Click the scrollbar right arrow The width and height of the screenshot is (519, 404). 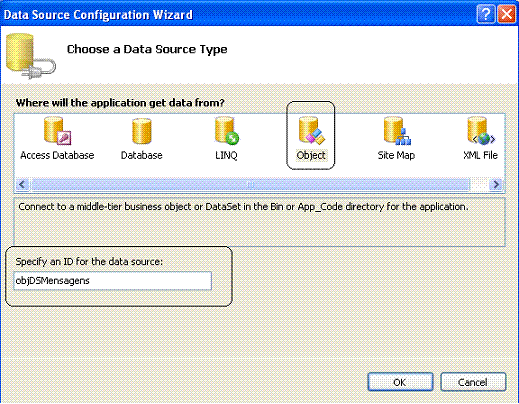pyautogui.click(x=496, y=184)
